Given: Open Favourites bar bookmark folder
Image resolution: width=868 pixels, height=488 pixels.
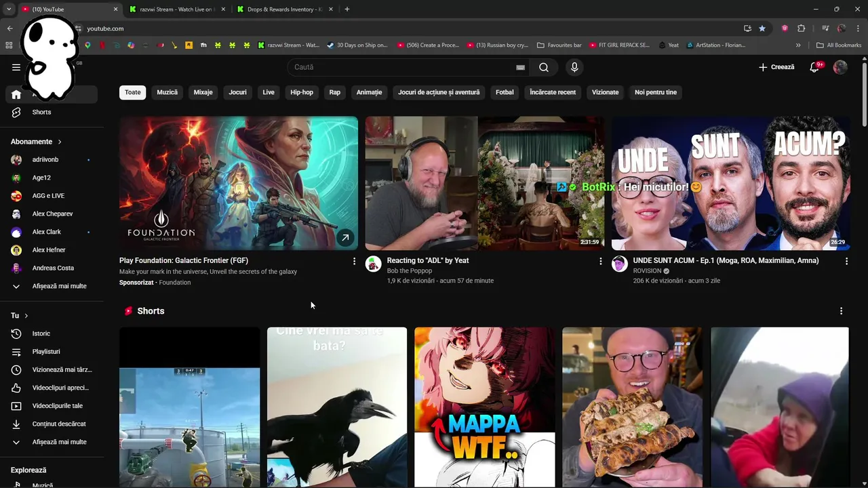Looking at the screenshot, I should (x=559, y=45).
